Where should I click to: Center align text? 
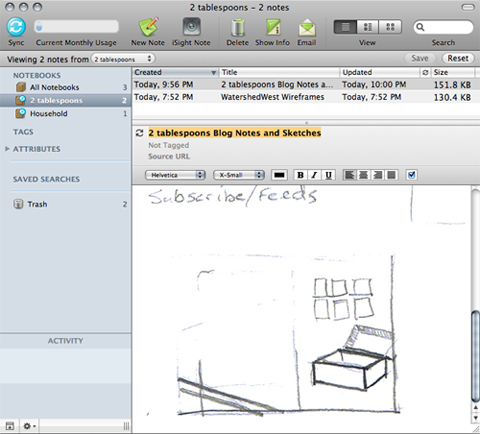pyautogui.click(x=363, y=175)
